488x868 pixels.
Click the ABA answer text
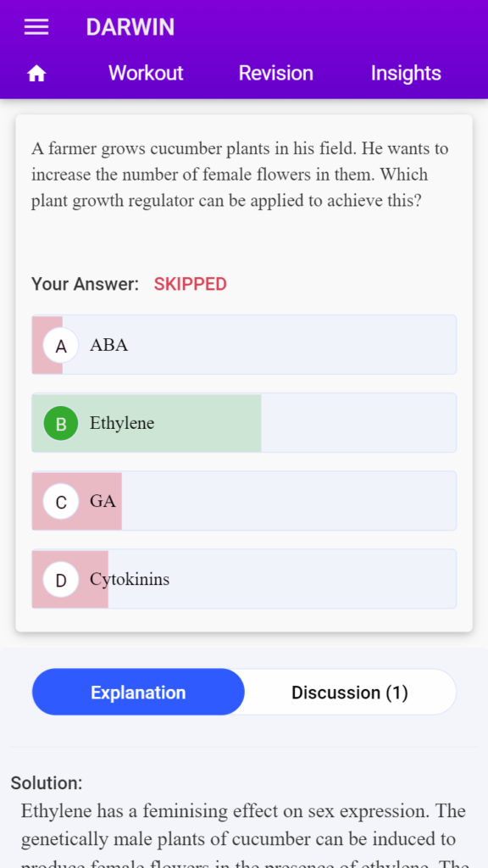109,346
